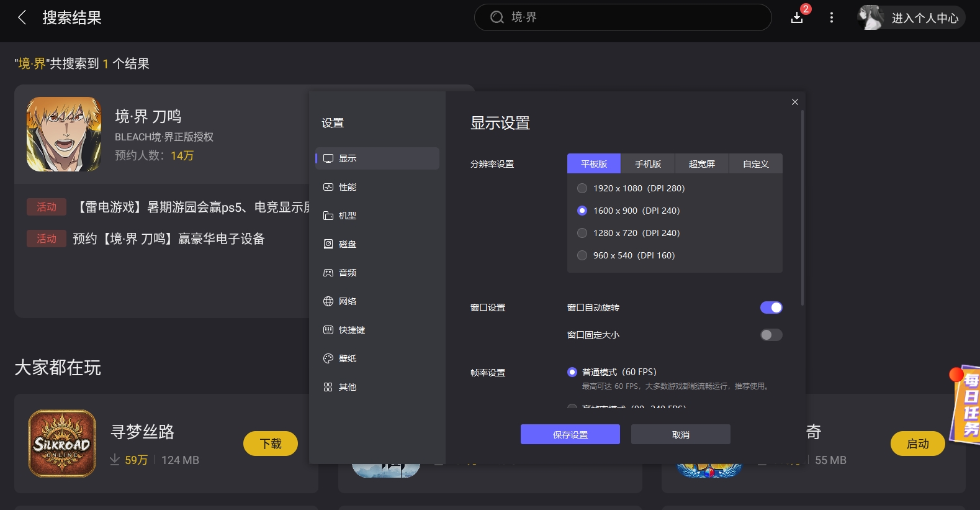Screen dimensions: 980x510
Task: Open the 境·界 刀鸣 game icon
Action: [x=64, y=134]
